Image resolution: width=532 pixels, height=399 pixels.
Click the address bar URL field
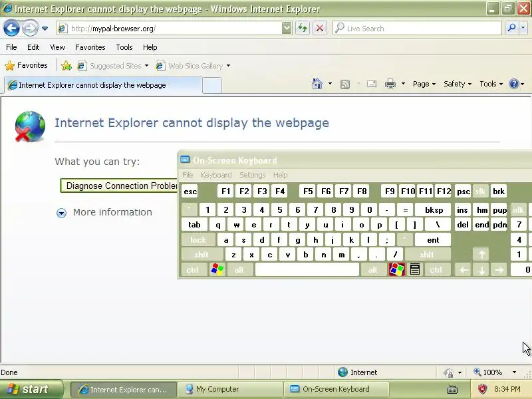[x=170, y=29]
